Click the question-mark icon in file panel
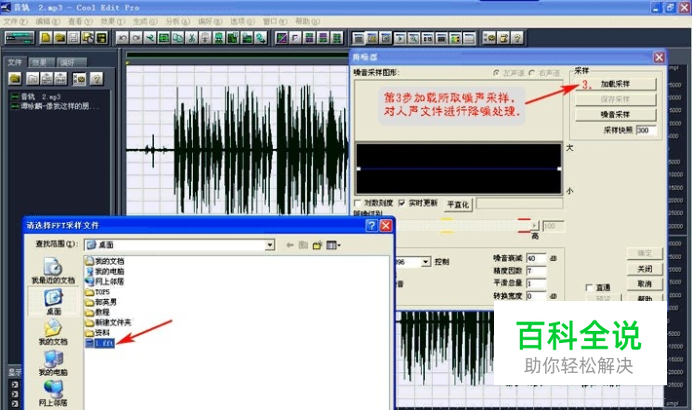The image size is (692, 410). tap(97, 79)
